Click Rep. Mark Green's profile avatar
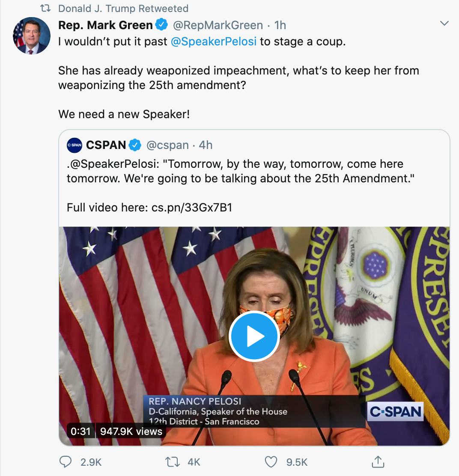459x476 pixels. pyautogui.click(x=32, y=36)
